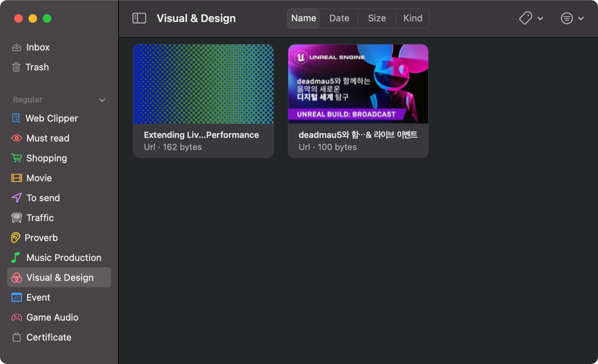This screenshot has height=364, width=598.
Task: Sort items by Name
Action: coord(304,18)
